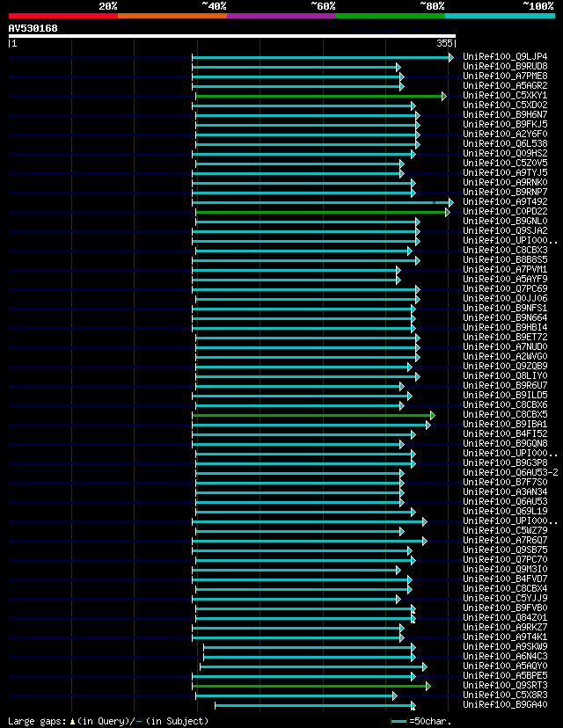Select the UniRef100_B9RNP7 label
The image size is (563, 728).
[505, 193]
